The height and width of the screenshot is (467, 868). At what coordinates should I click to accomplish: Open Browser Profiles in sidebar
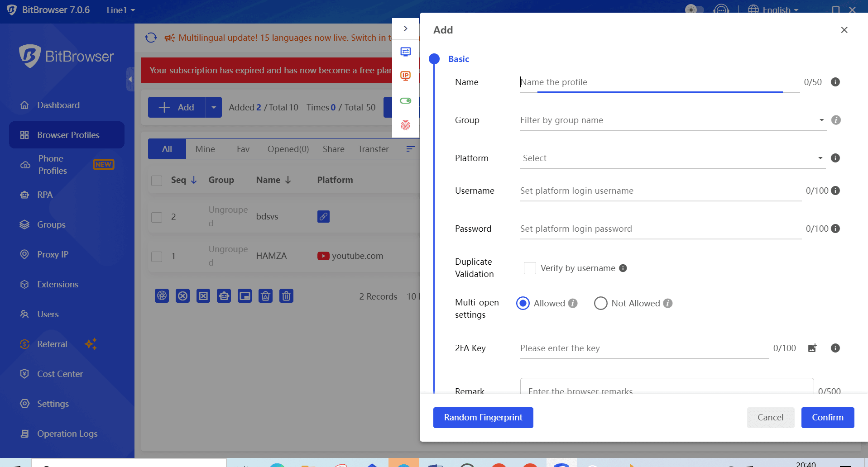[67, 135]
